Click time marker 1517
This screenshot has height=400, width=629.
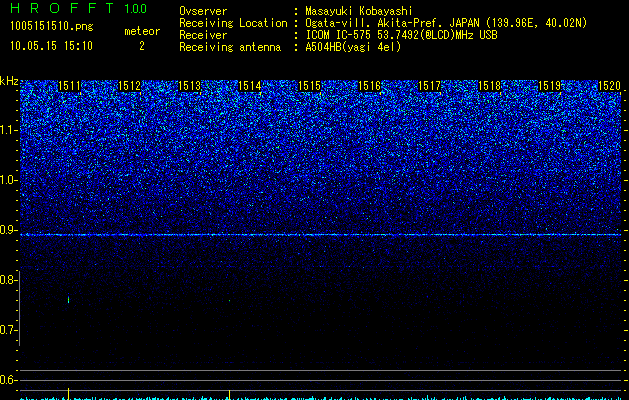[x=430, y=86]
